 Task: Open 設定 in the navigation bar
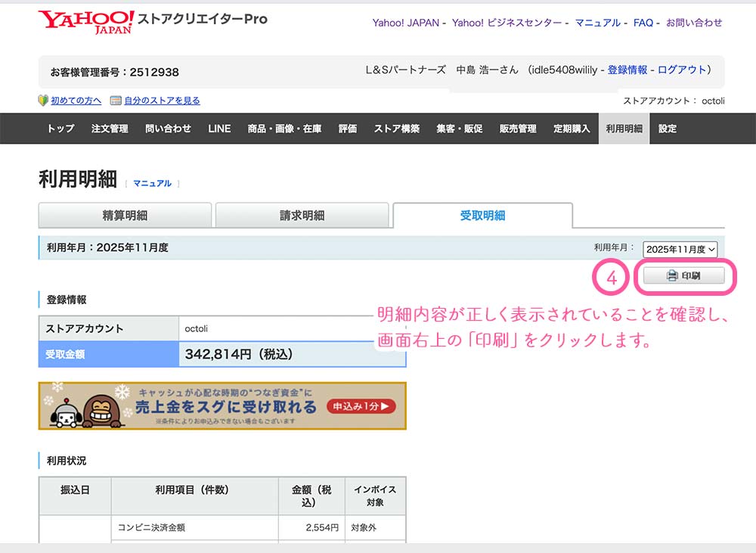tap(668, 129)
